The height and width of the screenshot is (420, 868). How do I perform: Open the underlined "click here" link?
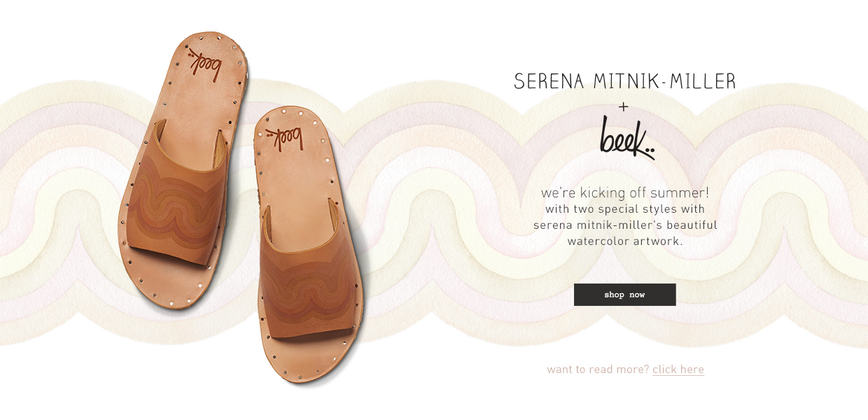678,370
